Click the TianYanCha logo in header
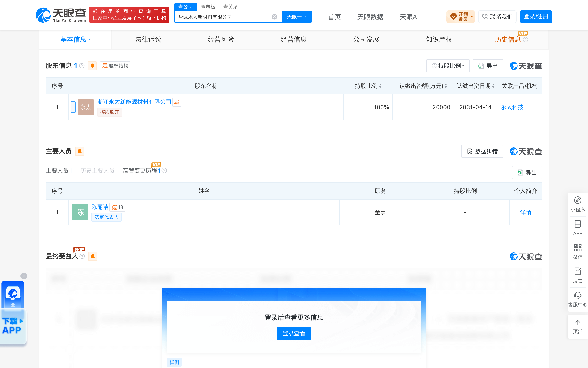 61,15
